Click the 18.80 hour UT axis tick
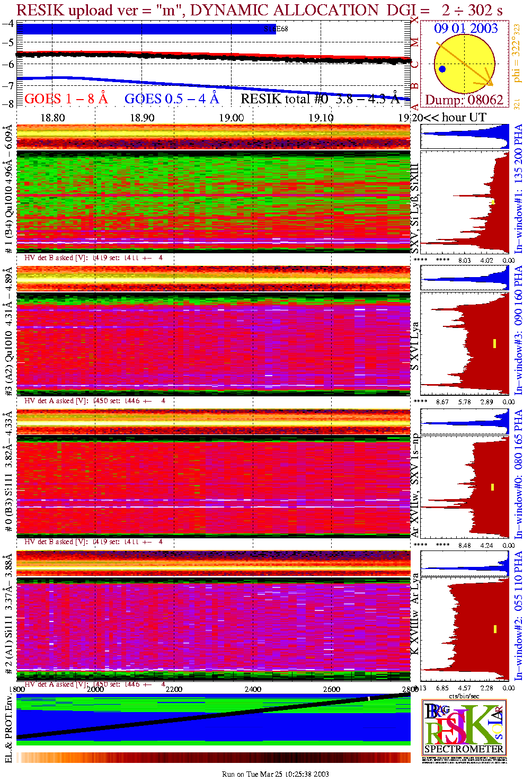The width and height of the screenshot is (532, 782). (x=52, y=118)
